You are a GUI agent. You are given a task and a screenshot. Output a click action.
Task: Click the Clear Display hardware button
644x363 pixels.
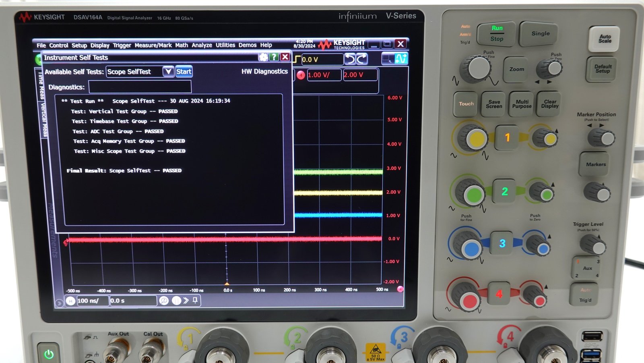[x=549, y=104]
